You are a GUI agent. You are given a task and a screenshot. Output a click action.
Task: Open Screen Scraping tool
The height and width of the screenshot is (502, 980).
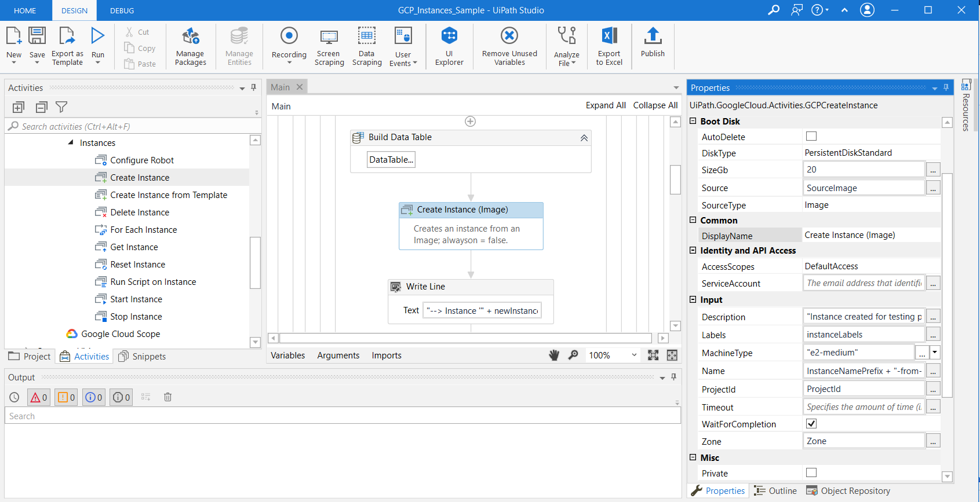point(329,46)
